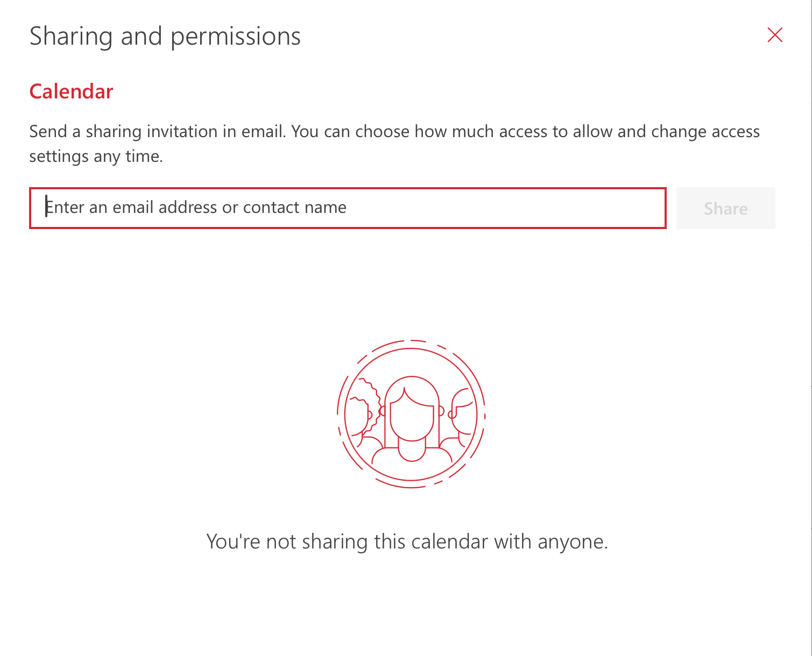Click the 'Enter an email address' placeholder text

coord(196,208)
